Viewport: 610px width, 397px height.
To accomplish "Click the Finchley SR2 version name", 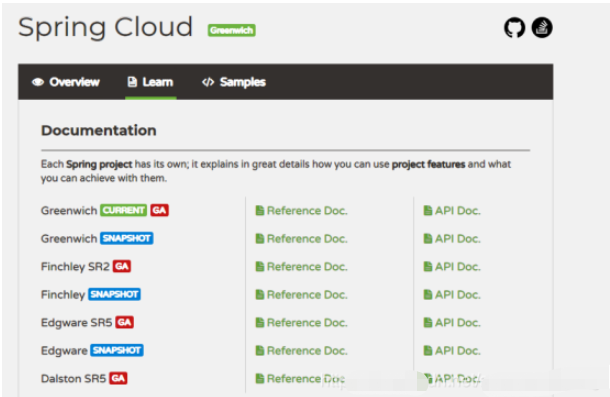I will [x=75, y=267].
